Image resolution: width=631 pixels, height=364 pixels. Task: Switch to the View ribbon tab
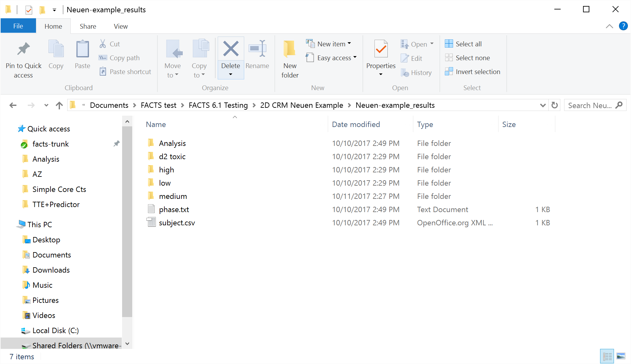pyautogui.click(x=121, y=26)
